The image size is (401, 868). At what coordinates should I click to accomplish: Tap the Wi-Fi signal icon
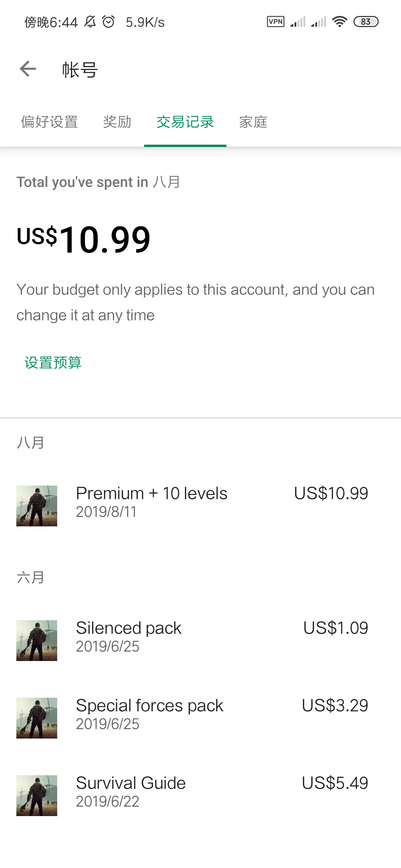[339, 22]
